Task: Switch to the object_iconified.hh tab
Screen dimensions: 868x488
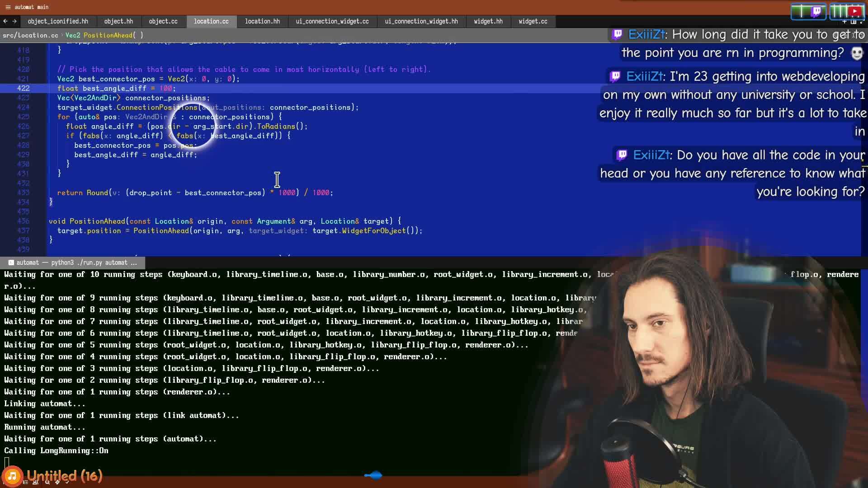Action: point(58,21)
